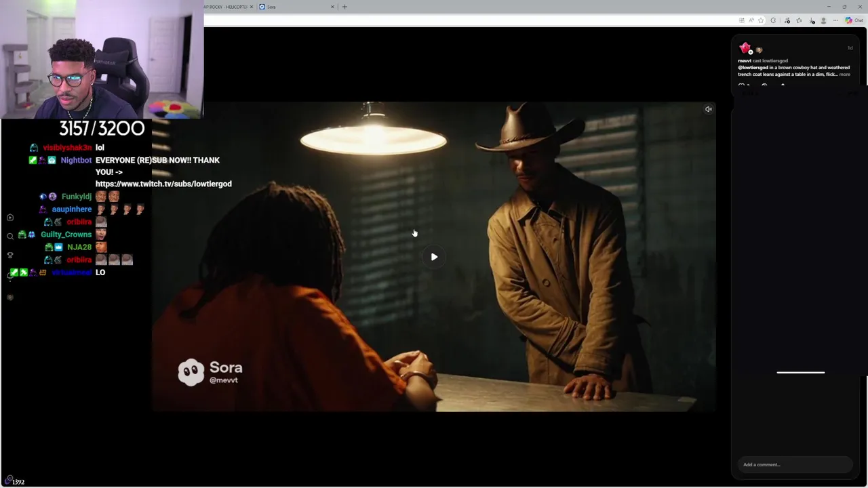Open the browser Downloads icon

click(x=812, y=20)
